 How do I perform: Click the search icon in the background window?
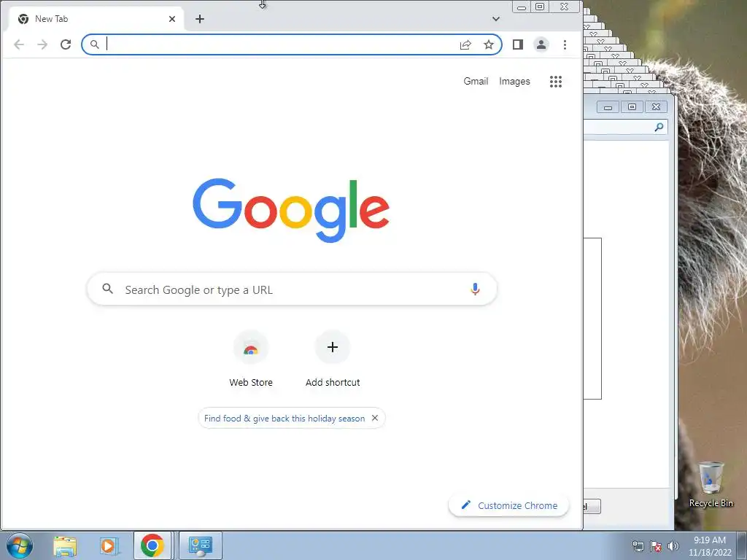click(x=659, y=127)
